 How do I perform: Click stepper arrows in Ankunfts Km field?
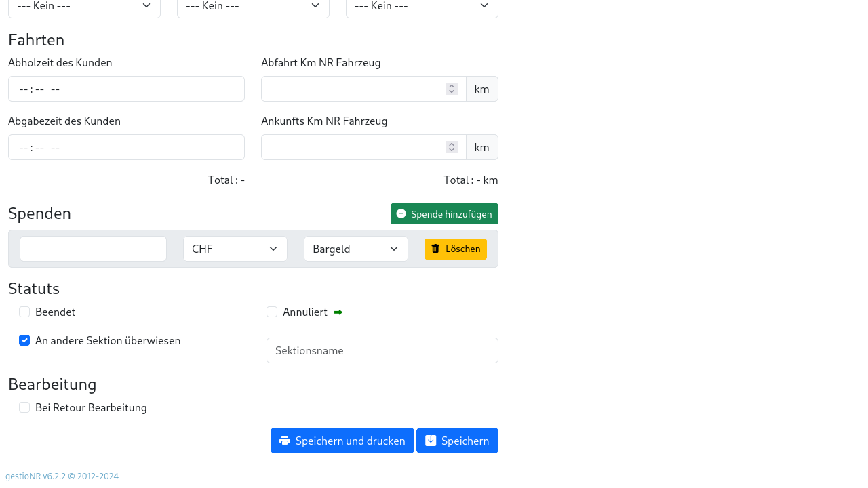(452, 147)
